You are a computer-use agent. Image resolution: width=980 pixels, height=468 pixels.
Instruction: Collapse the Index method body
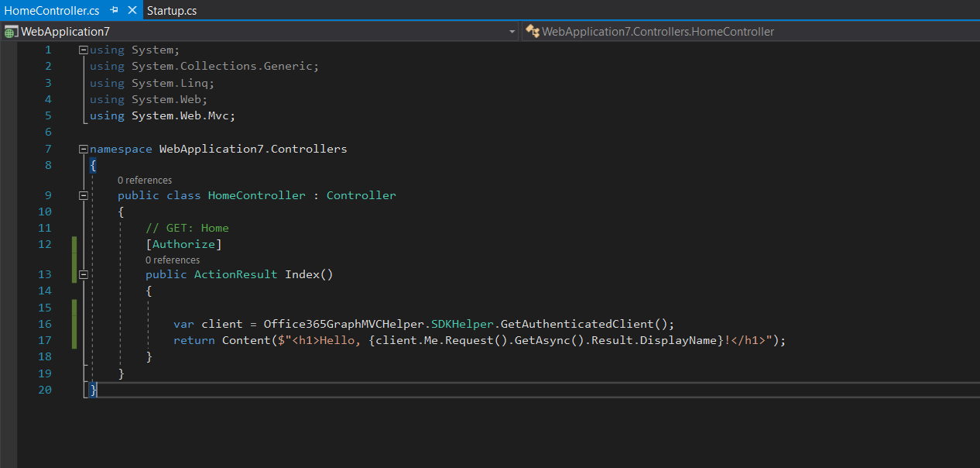point(84,274)
